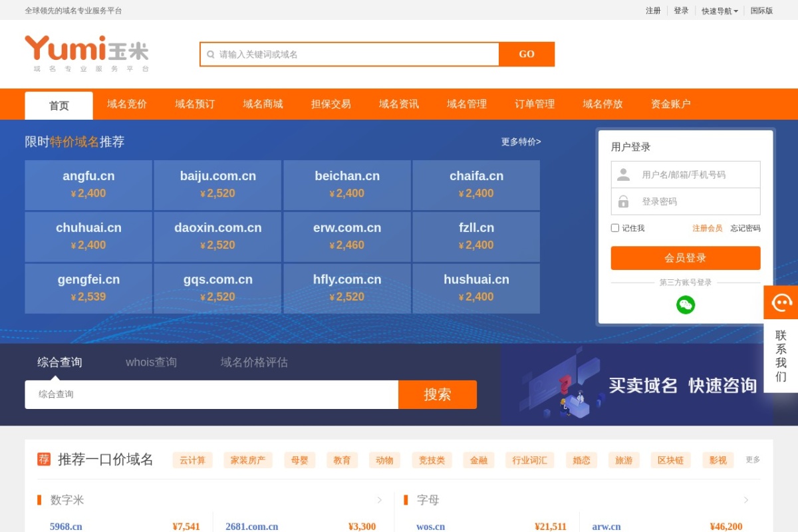
Task: Expand the 数字米 section arrow
Action: (x=380, y=500)
